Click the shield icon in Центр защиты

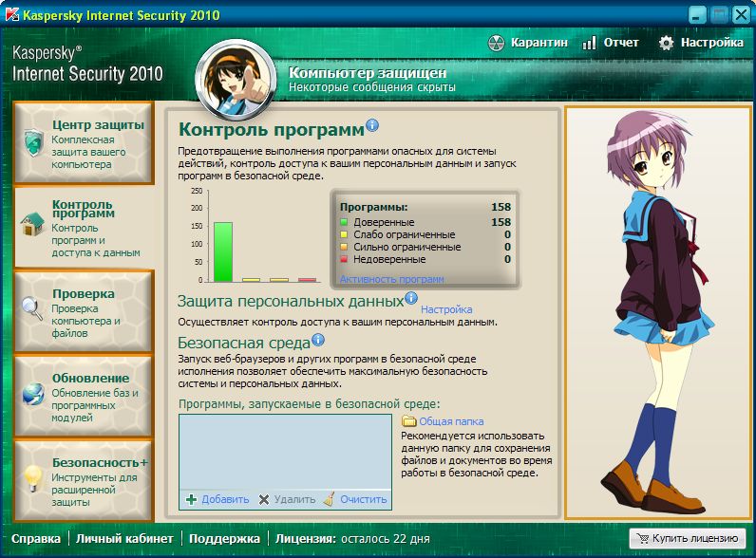click(x=34, y=142)
